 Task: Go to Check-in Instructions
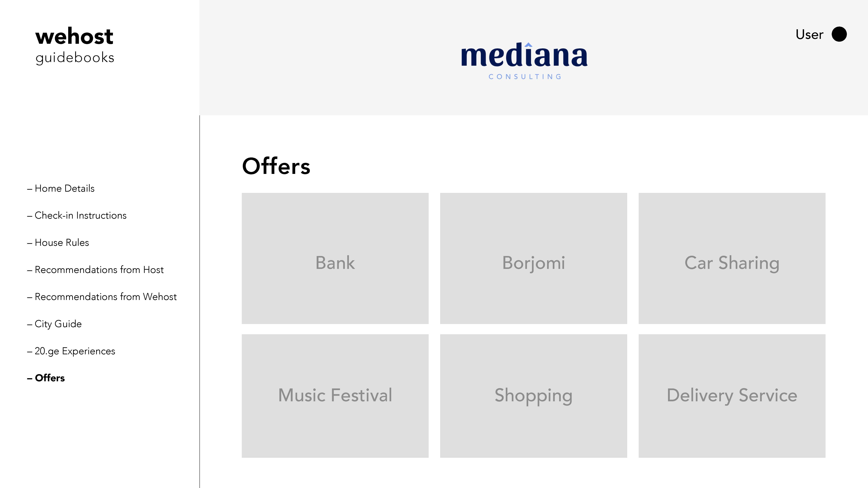[80, 216]
